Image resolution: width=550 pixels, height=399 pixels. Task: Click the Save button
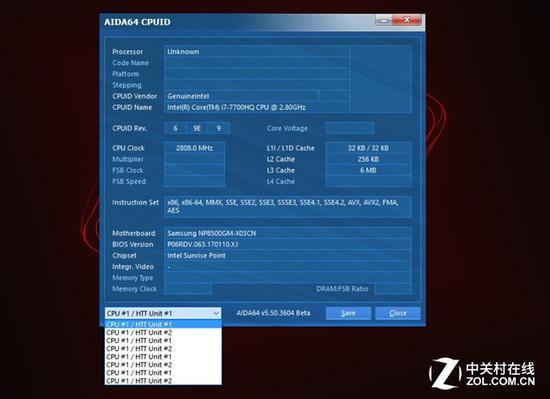tap(348, 313)
